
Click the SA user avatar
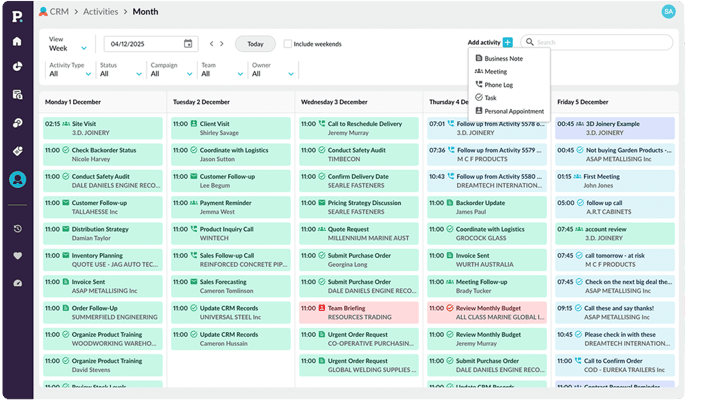[x=696, y=11]
